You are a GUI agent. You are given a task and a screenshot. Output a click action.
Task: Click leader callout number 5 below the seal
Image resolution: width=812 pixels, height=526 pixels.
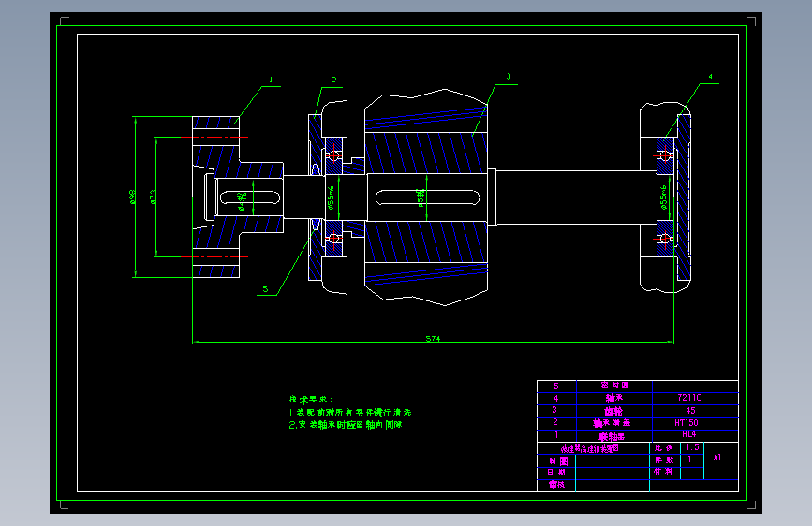click(265, 289)
